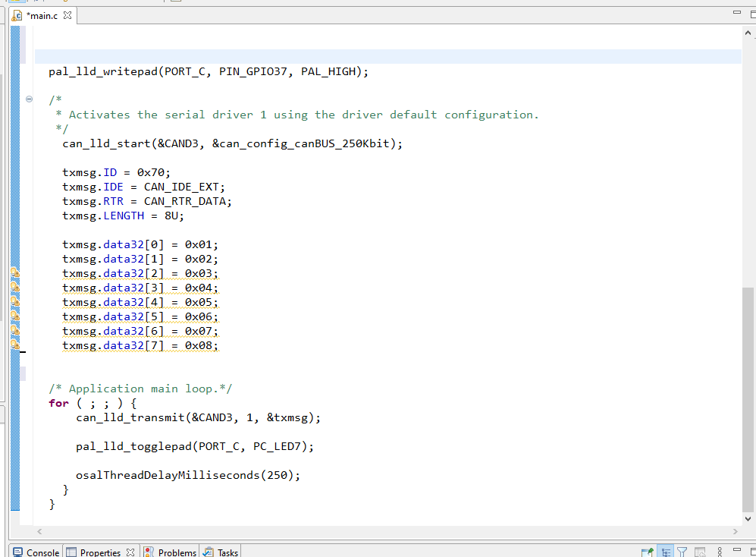Click warning marker beside data32[3] line
756x557 pixels.
click(15, 287)
